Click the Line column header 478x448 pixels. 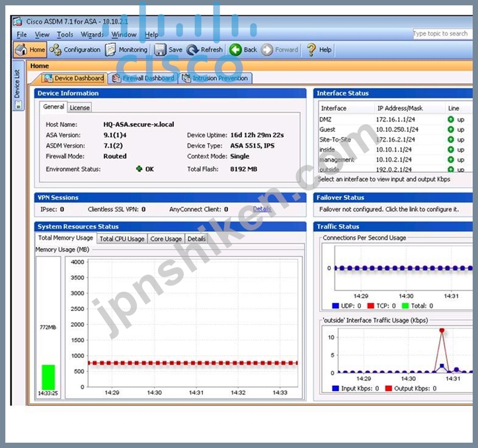pos(458,109)
